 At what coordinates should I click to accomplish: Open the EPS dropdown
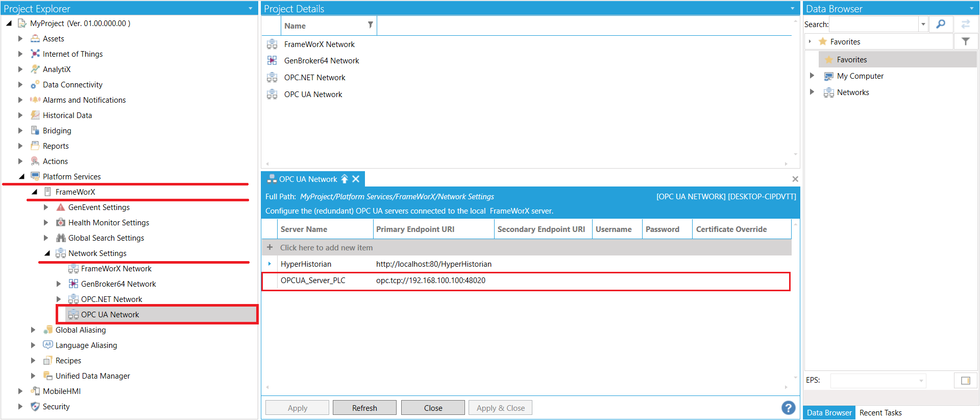click(921, 381)
